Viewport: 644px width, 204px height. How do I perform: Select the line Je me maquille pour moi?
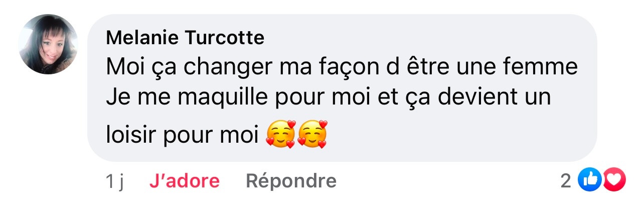click(x=329, y=96)
